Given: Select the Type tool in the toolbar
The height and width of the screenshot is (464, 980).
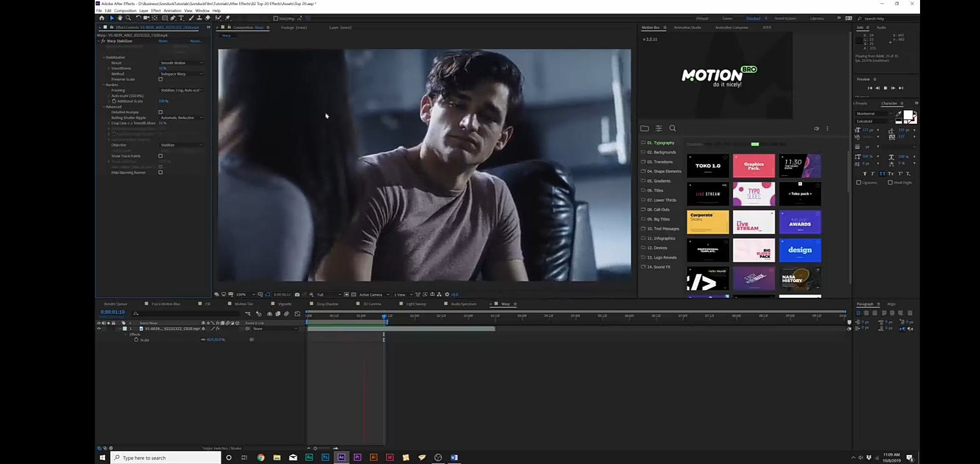Looking at the screenshot, I should coord(181,18).
